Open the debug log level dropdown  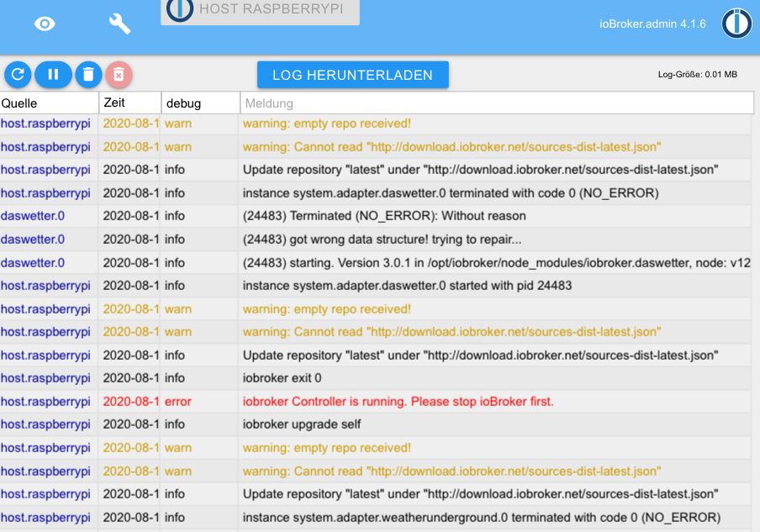[200, 103]
